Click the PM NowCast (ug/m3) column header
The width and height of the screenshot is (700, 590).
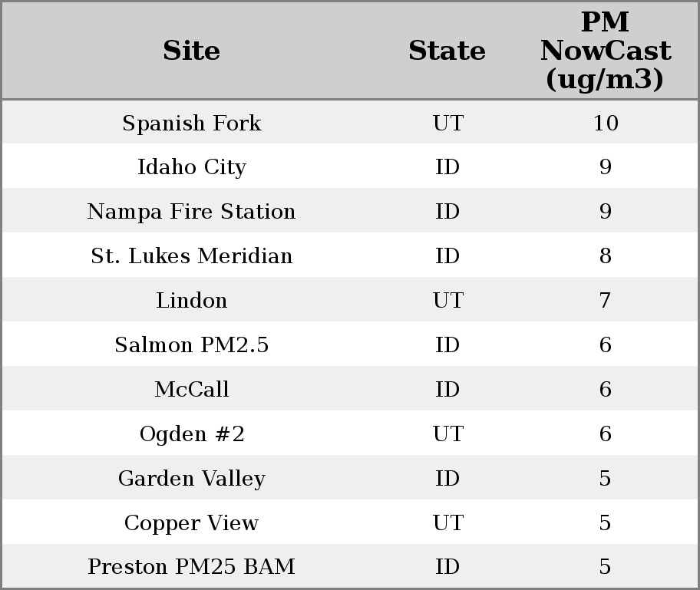point(605,51)
